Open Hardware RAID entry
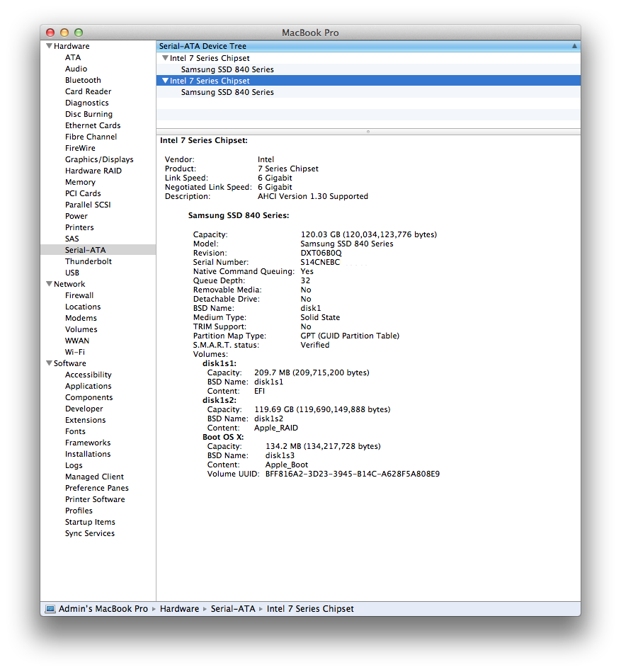Viewport: 621px width, 672px height. tap(93, 171)
